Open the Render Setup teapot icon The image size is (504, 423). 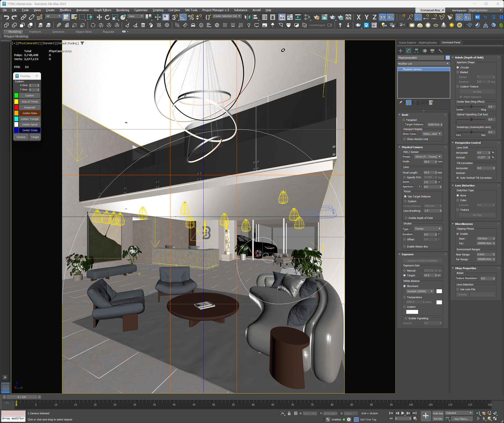316,17
